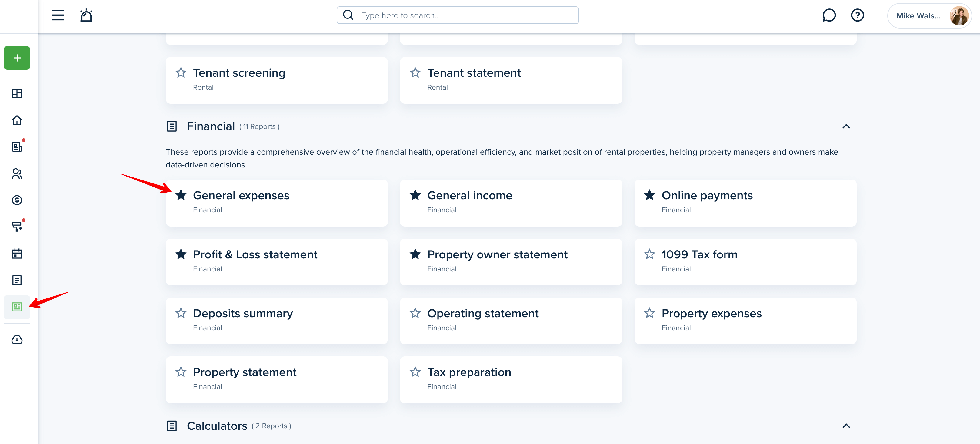Open the Property owner statement report
Screen dimensions: 980x444
[x=511, y=262]
